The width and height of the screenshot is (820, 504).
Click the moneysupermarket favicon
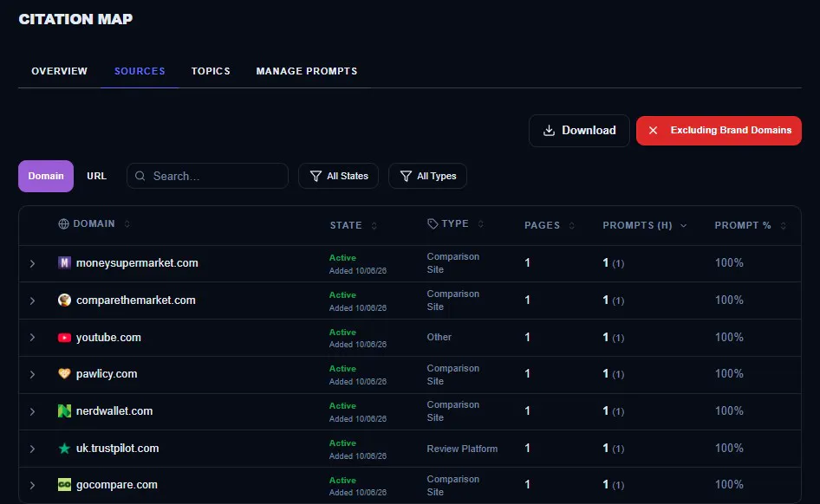click(x=64, y=262)
